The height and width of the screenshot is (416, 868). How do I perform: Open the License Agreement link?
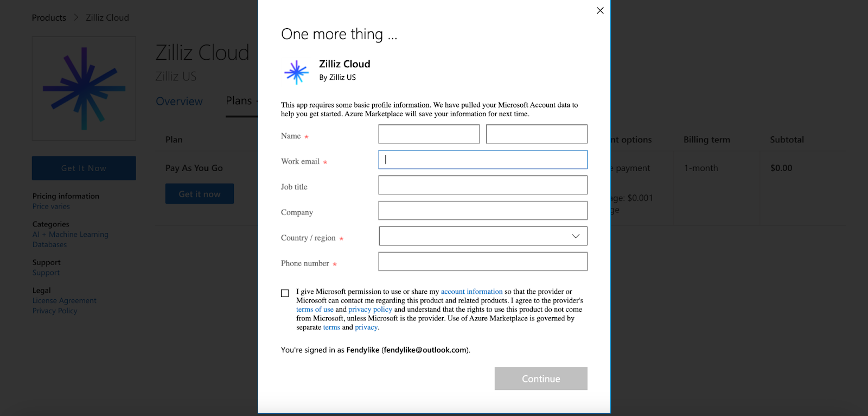click(64, 301)
